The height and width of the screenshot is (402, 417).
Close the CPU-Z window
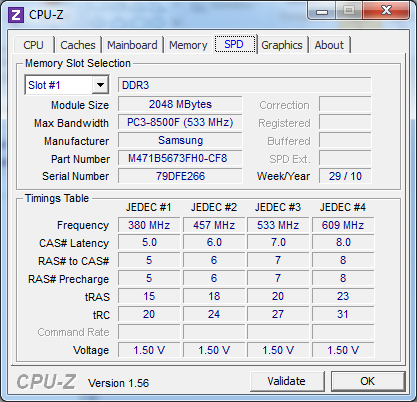[386, 10]
